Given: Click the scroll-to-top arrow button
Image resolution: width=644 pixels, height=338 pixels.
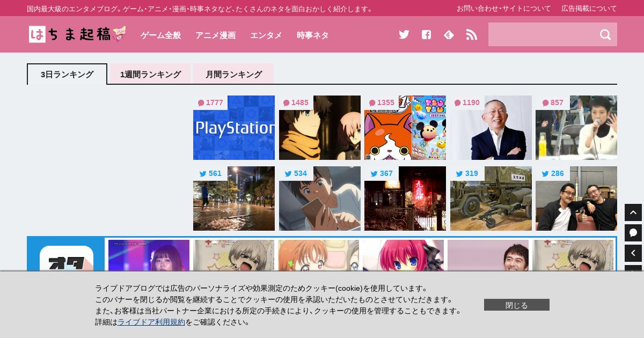Looking at the screenshot, I should point(633,212).
